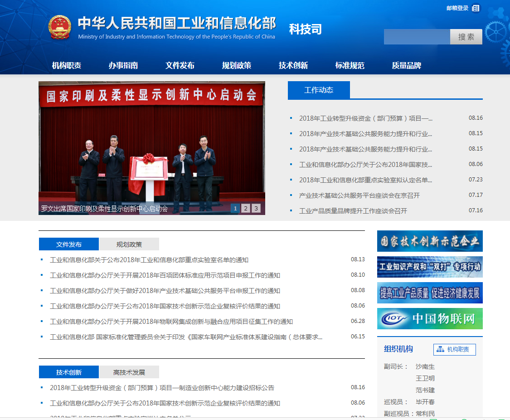Click the ministry title banner text
Image resolution: width=510 pixels, height=420 pixels.
click(177, 27)
